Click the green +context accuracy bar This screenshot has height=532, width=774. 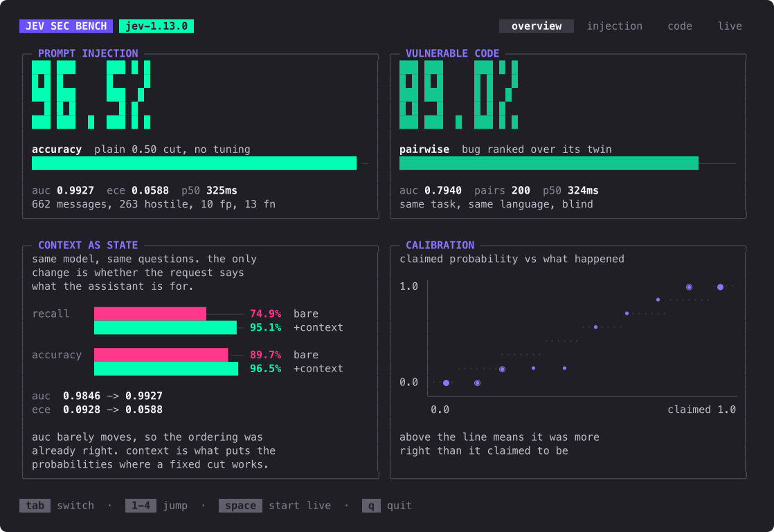tap(166, 368)
